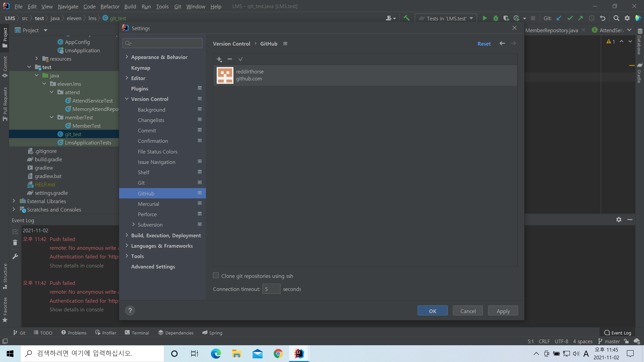
Task: Enable Clone git repositories using ssh
Action: click(x=216, y=276)
